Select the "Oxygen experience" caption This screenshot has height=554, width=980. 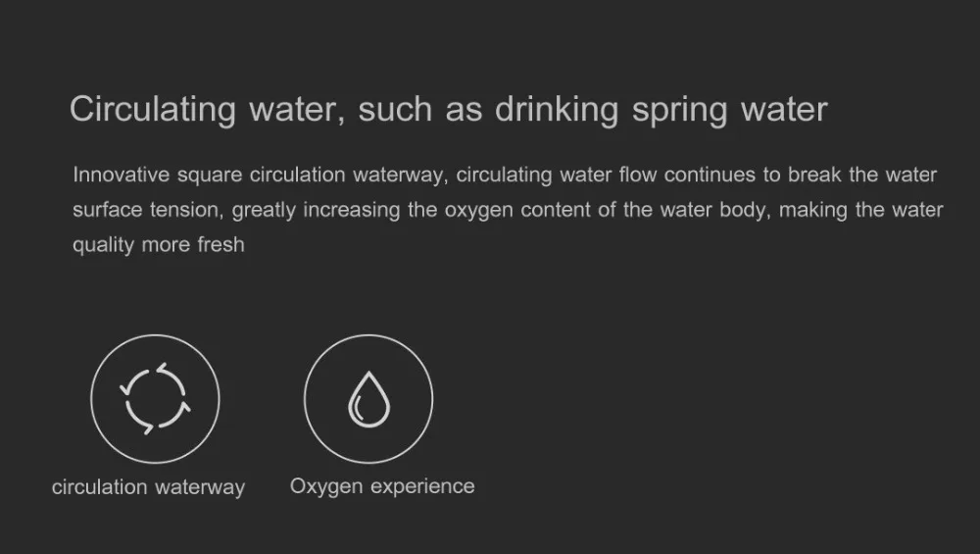point(382,486)
